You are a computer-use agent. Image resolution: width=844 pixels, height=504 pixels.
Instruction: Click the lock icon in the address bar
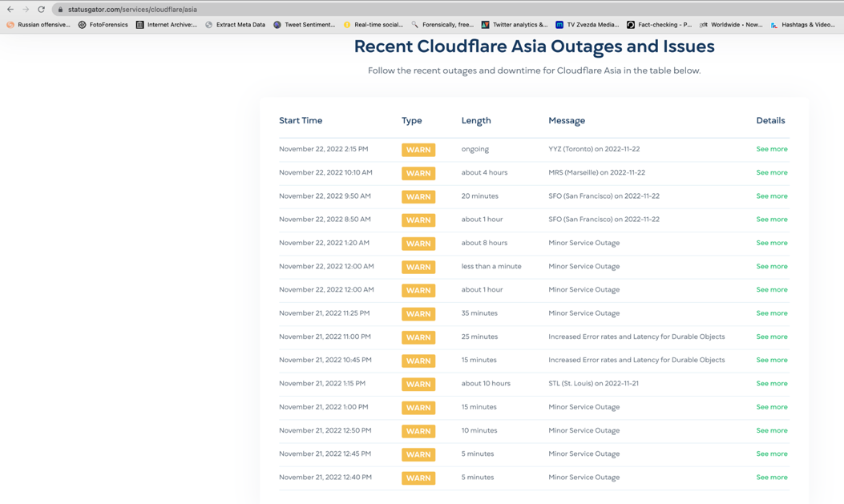click(x=60, y=10)
